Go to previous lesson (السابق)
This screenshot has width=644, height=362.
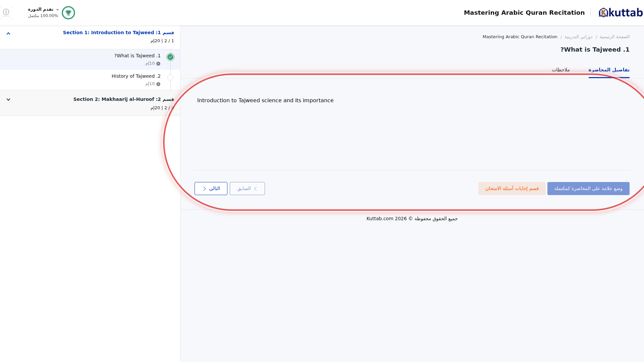[247, 188]
